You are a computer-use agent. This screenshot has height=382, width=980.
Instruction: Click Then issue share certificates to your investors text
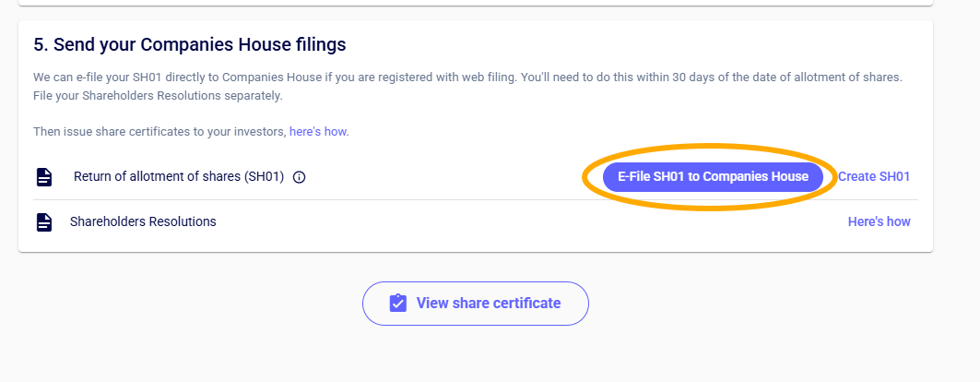pyautogui.click(x=159, y=132)
